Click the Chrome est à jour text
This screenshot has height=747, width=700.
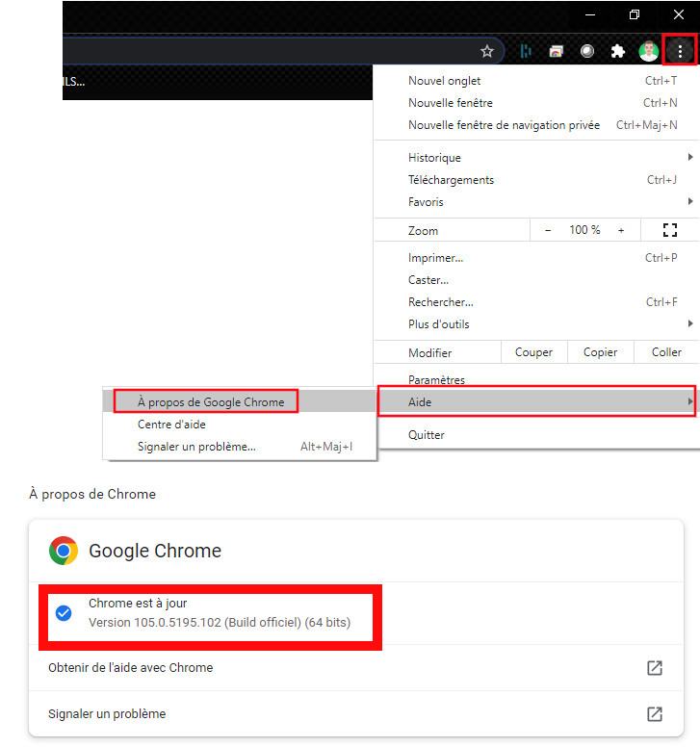coord(138,604)
